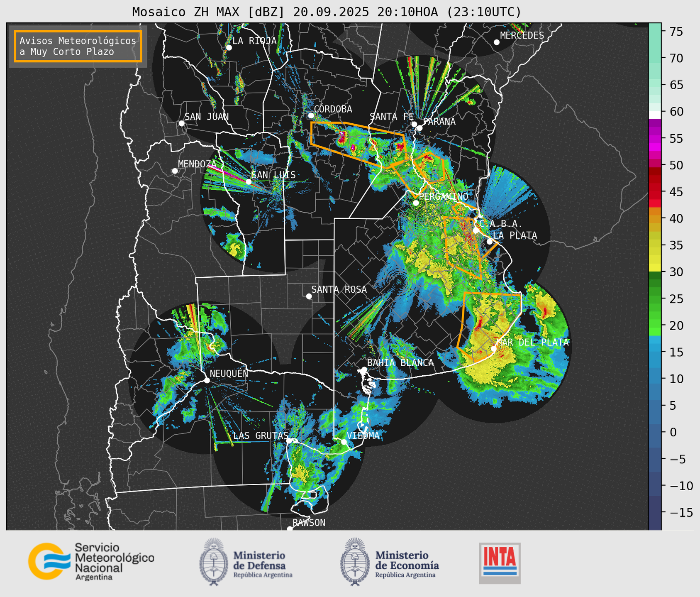The height and width of the screenshot is (597, 700).
Task: Click the Ministerio de Defensa coat of arms
Action: tap(214, 562)
